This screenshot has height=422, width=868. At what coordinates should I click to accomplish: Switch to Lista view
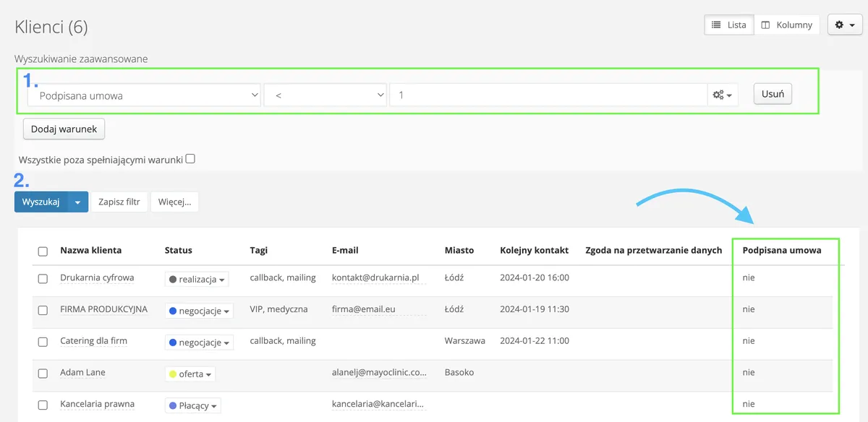coord(729,25)
